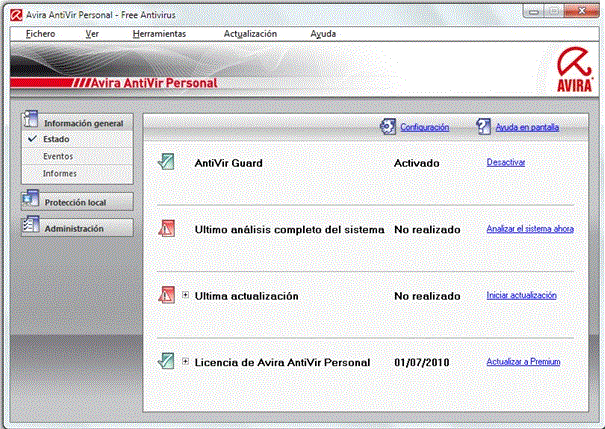
Task: Click the Información general sidebar icon
Action: point(31,119)
